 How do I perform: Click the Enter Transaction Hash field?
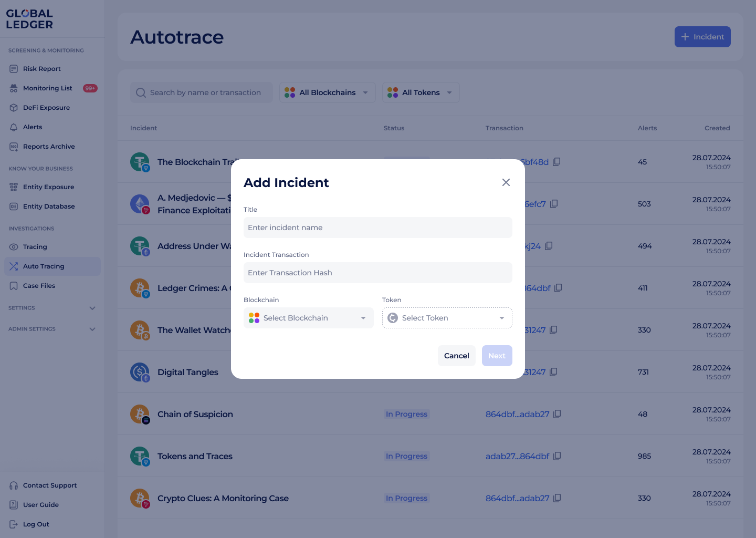tap(377, 273)
